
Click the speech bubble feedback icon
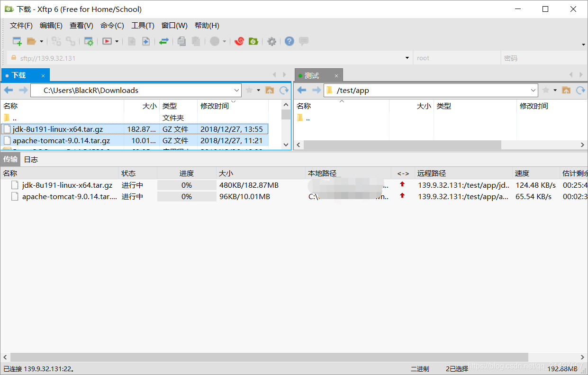tap(304, 41)
